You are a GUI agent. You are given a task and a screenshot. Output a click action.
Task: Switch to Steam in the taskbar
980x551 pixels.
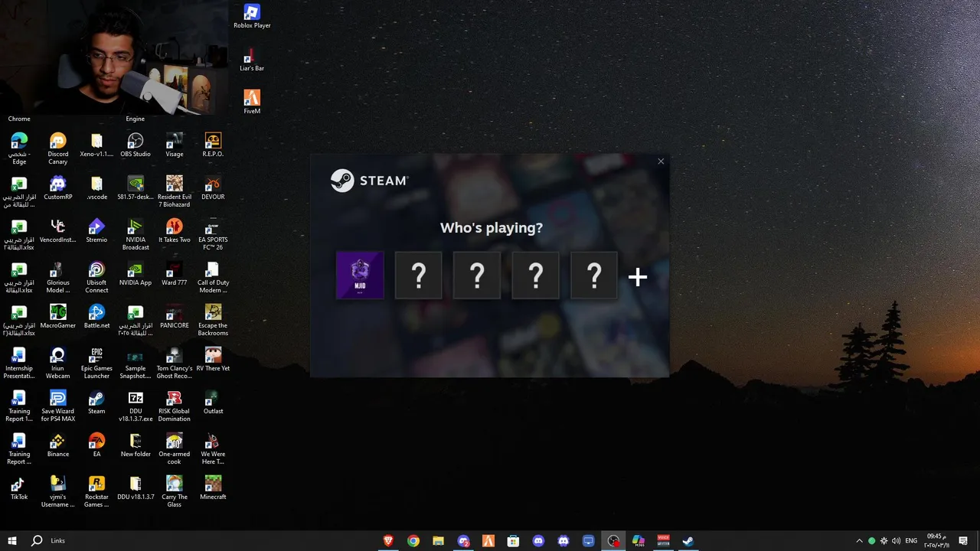pos(688,540)
